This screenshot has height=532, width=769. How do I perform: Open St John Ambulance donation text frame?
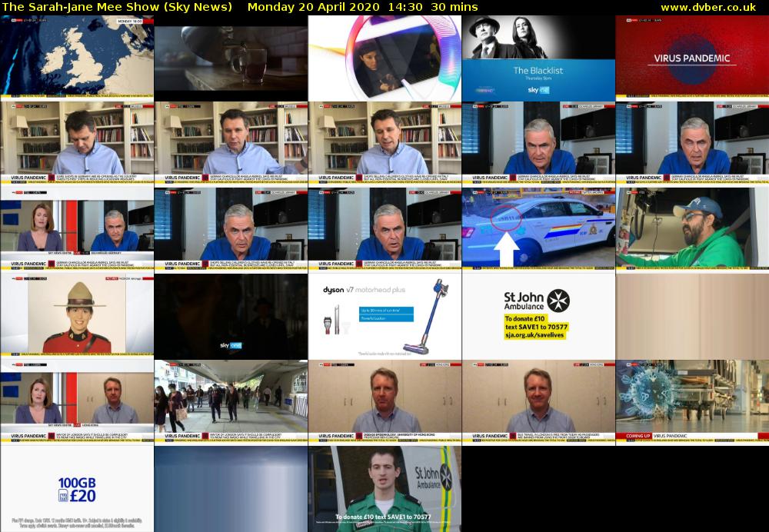coord(538,316)
